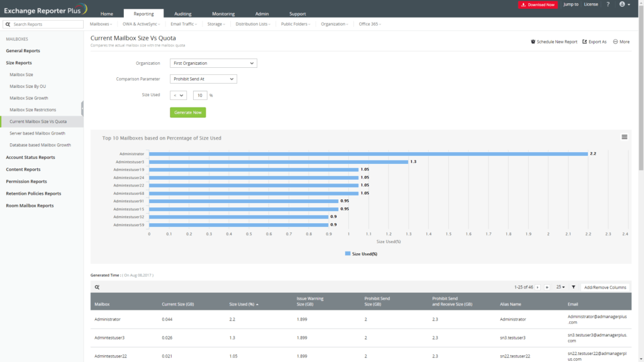Collapse the left sidebar handle
Screen dimensions: 644x362
[82, 109]
